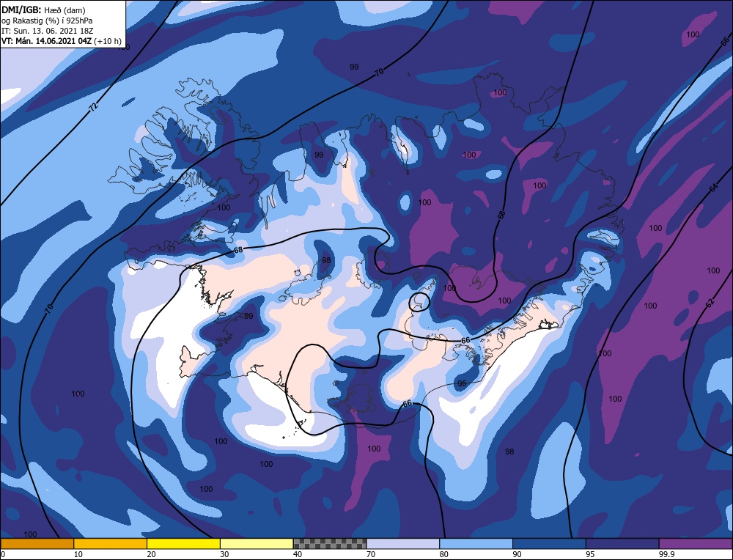Click the lavender 70–80 legend swatch
The image size is (733, 560).
403,544
